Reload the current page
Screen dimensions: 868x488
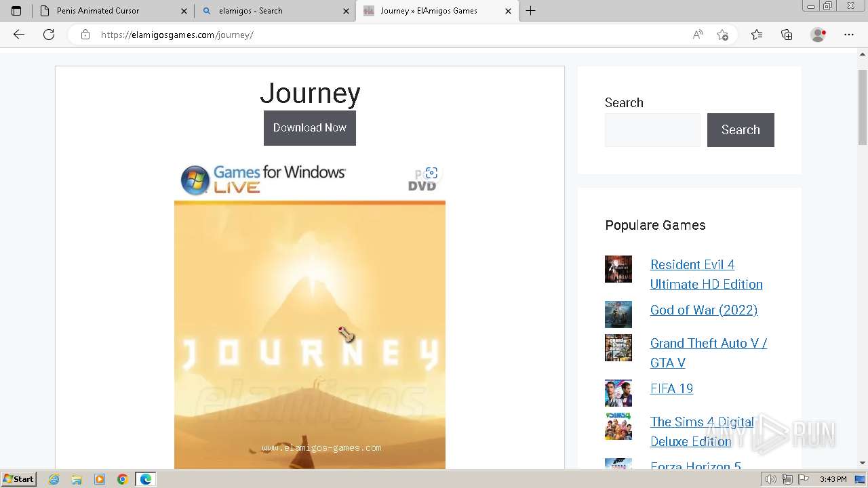49,35
